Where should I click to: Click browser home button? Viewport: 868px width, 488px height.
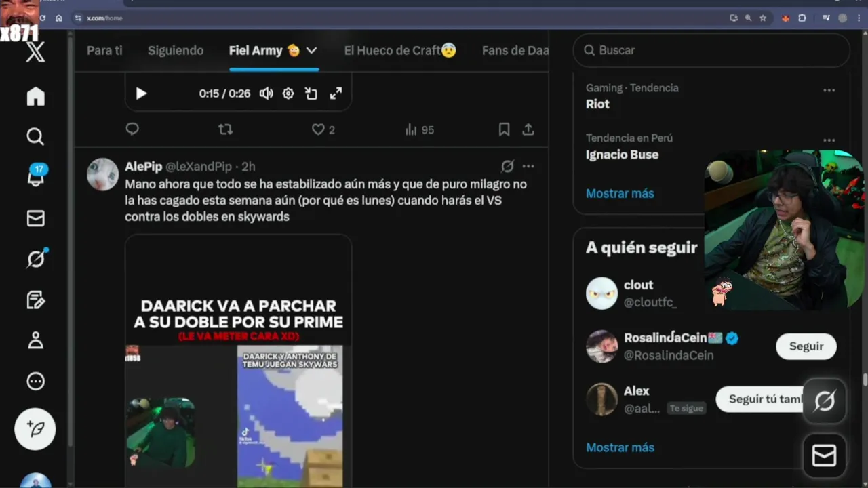point(58,18)
